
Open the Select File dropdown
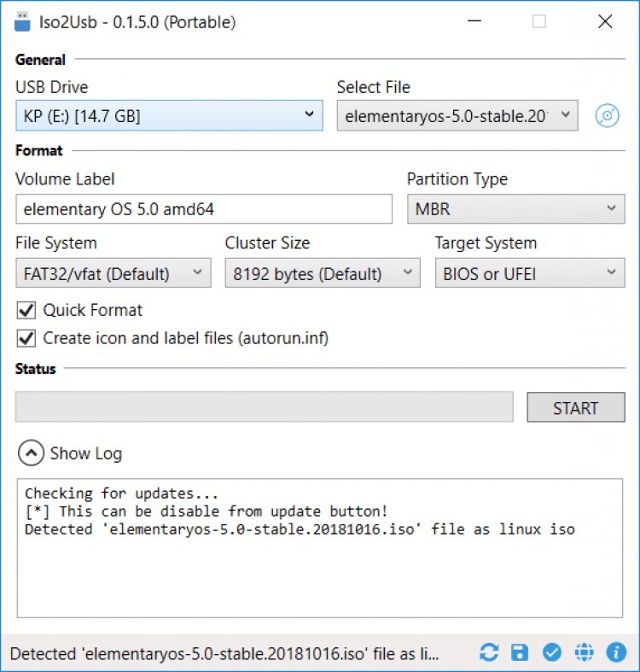457,116
